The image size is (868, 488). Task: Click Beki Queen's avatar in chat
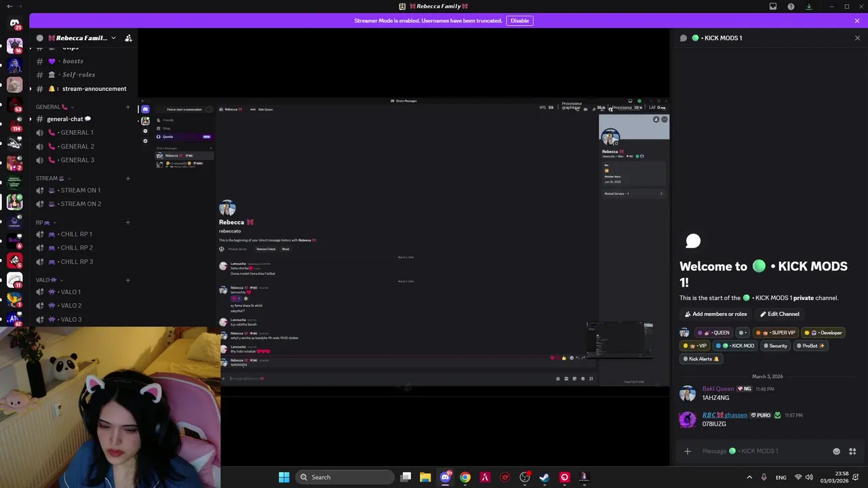(x=688, y=393)
